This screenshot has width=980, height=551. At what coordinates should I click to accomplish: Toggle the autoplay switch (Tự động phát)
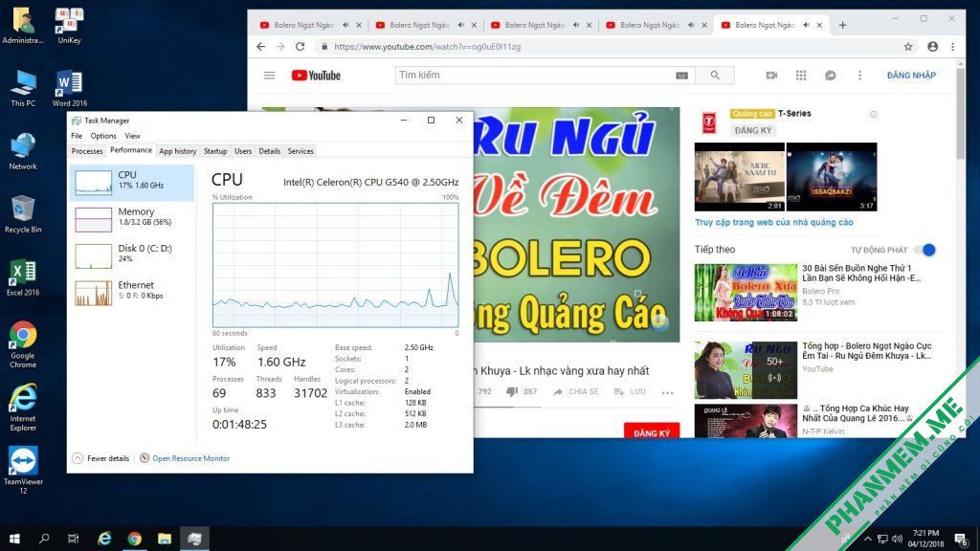[925, 250]
